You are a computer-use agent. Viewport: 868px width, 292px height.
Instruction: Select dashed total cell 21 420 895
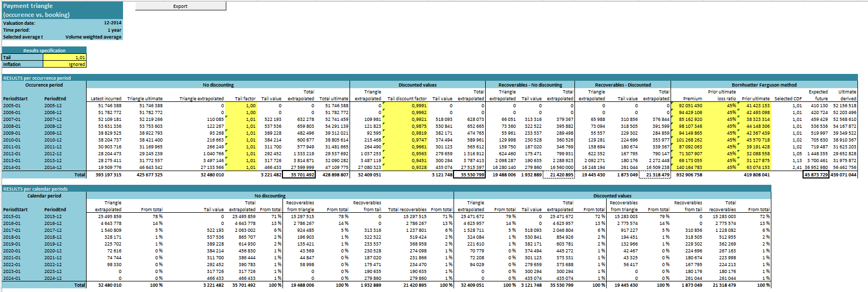[559, 175]
